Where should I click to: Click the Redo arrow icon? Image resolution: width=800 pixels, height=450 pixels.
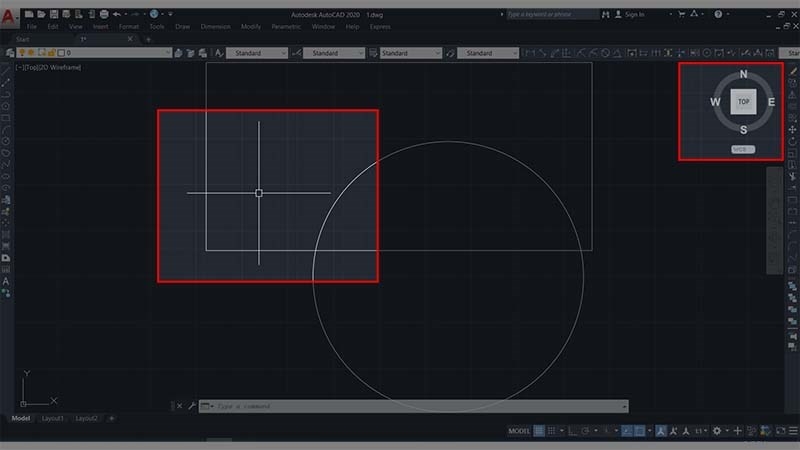coord(135,14)
